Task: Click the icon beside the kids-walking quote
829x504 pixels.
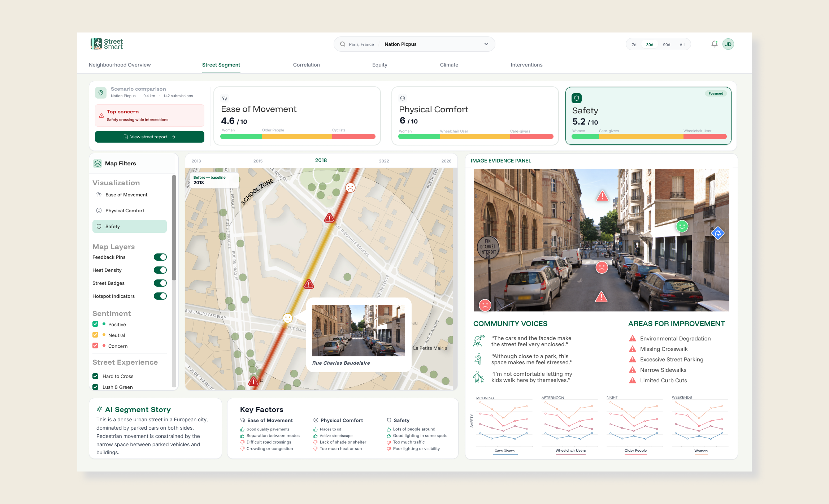Action: click(x=479, y=377)
